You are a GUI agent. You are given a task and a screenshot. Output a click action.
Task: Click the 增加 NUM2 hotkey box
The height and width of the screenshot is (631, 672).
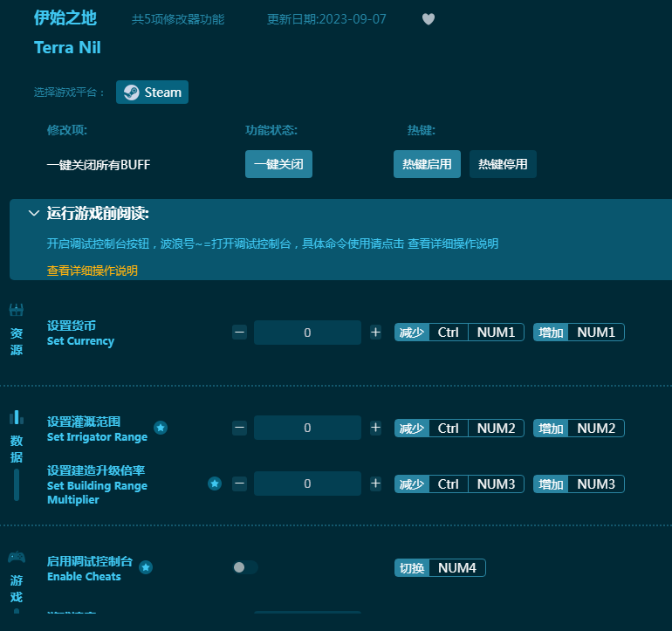tap(579, 429)
